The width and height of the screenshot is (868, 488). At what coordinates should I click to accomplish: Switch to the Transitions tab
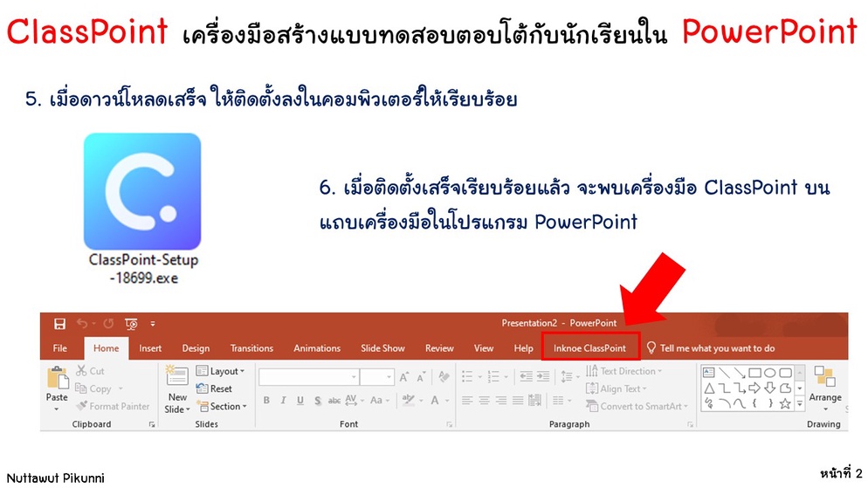(251, 348)
